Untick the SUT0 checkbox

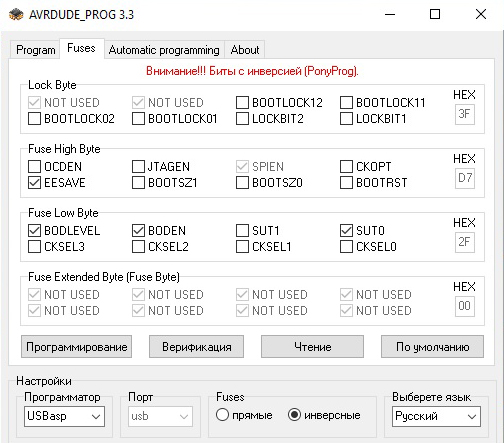click(346, 231)
